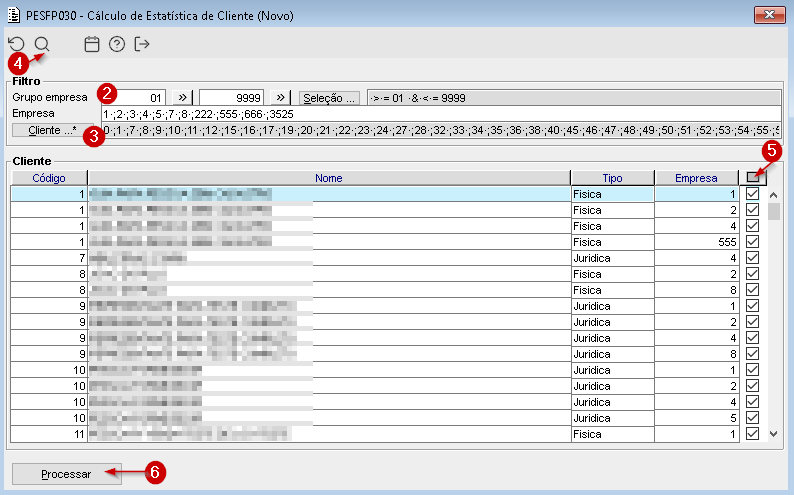Sort by the Tipo column header
The height and width of the screenshot is (495, 794).
pyautogui.click(x=612, y=178)
